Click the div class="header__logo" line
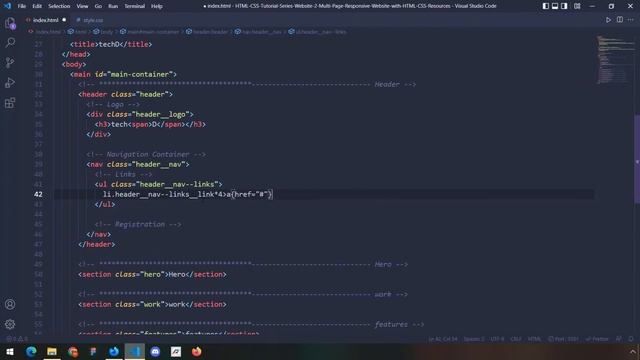The image size is (640, 360). [x=140, y=114]
